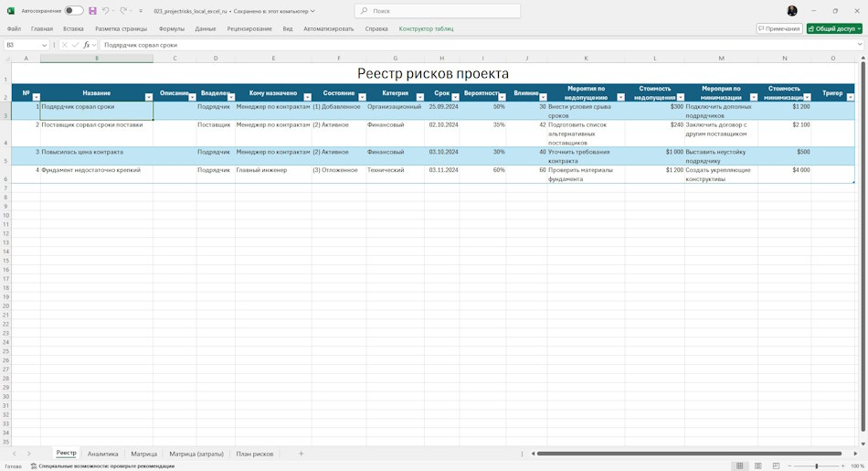Select cell 'Фундамент недостаточно крепкий'
The width and height of the screenshot is (868, 471).
97,175
